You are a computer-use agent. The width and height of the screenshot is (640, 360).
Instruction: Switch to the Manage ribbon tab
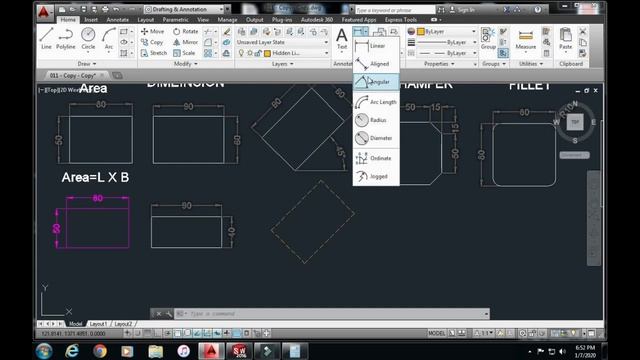227,20
